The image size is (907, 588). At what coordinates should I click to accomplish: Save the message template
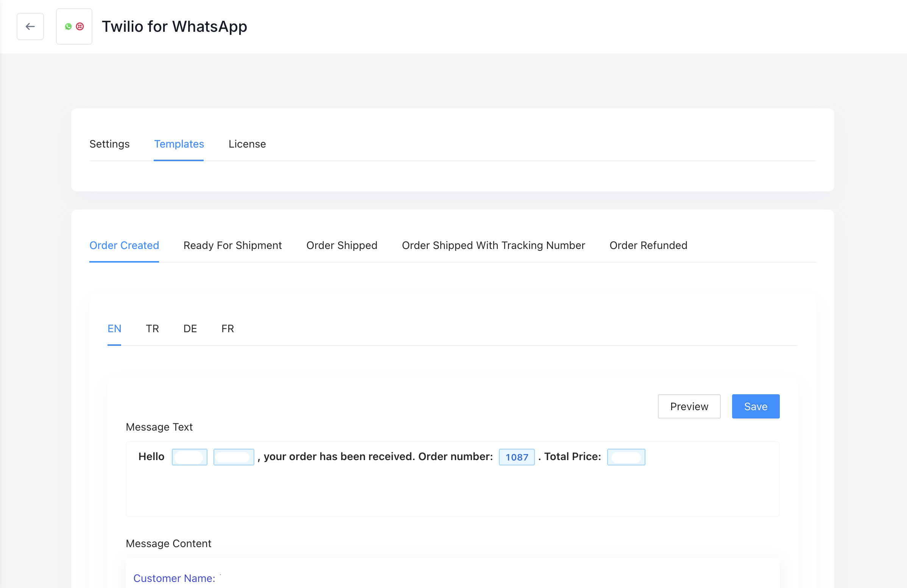point(755,406)
